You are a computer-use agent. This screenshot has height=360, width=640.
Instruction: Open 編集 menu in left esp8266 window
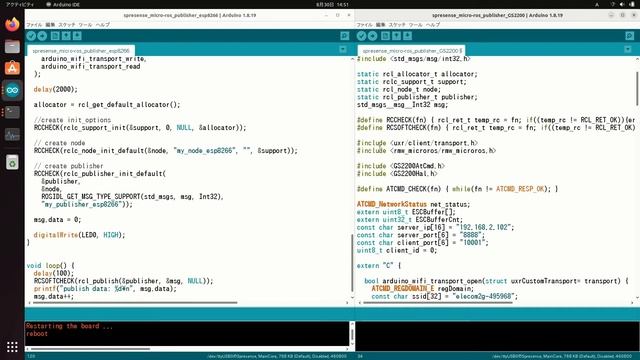[x=50, y=25]
